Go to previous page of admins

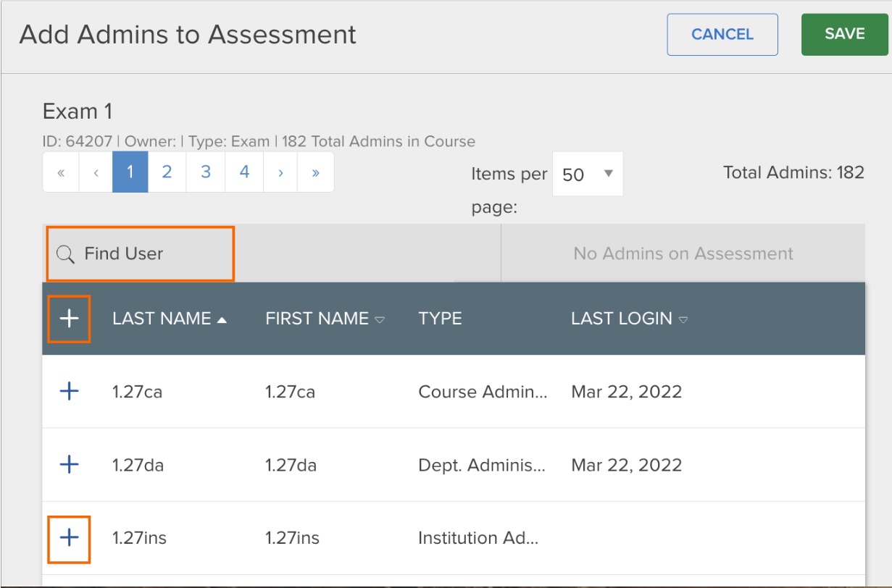tap(96, 172)
